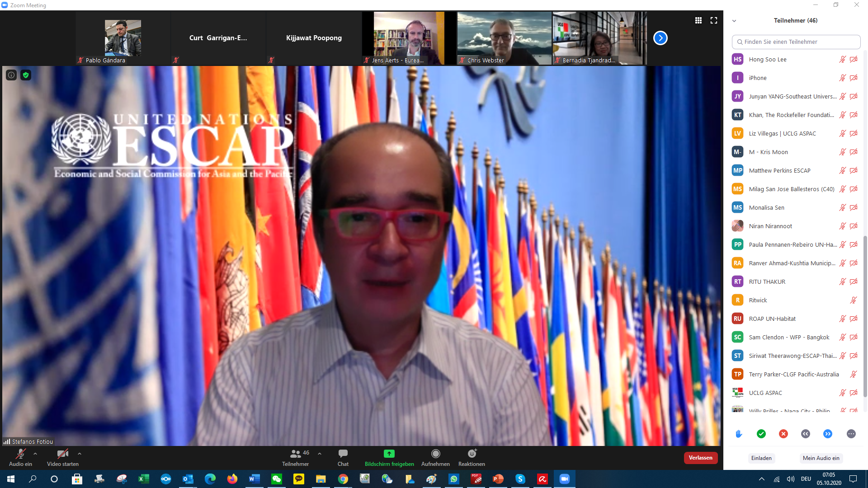Turn on camera with Video starten
The image size is (868, 488).
click(x=63, y=458)
